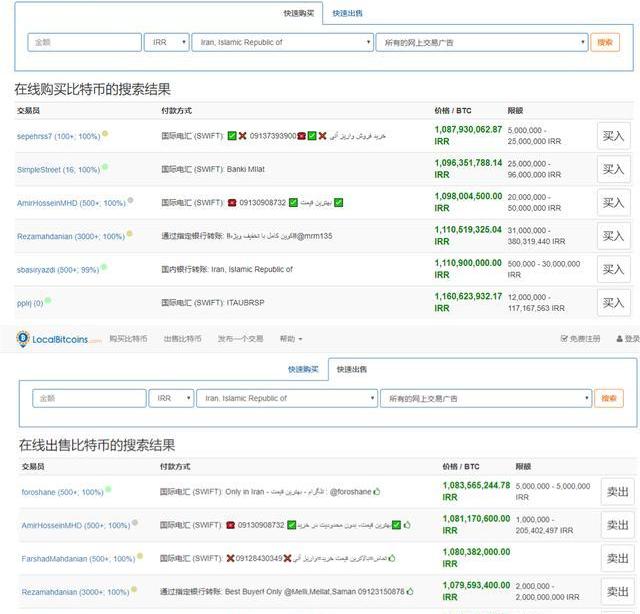This screenshot has height=614, width=640.
Task: Click the 金额 amount field in the sell form
Action: pyautogui.click(x=89, y=398)
